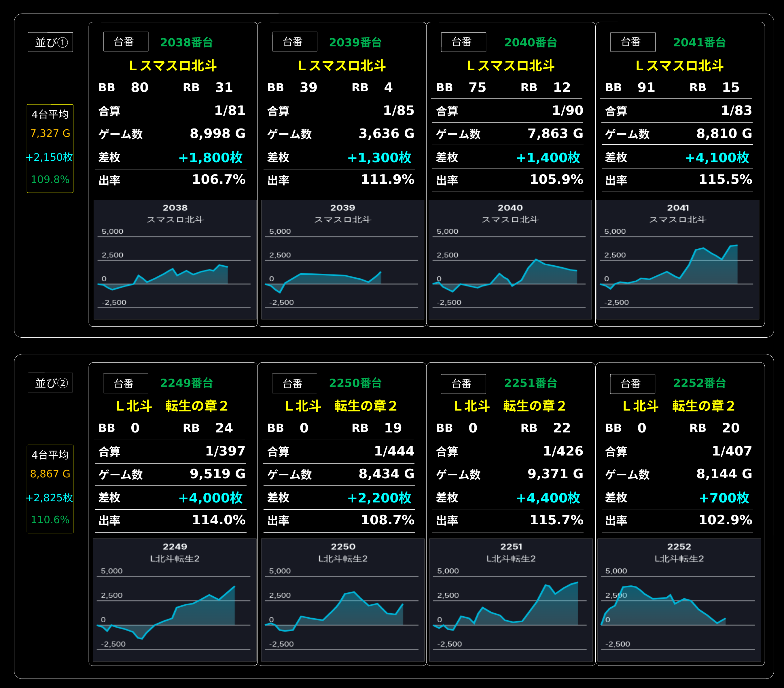Select the game count 7,863 G
784x688 pixels.
click(x=555, y=133)
